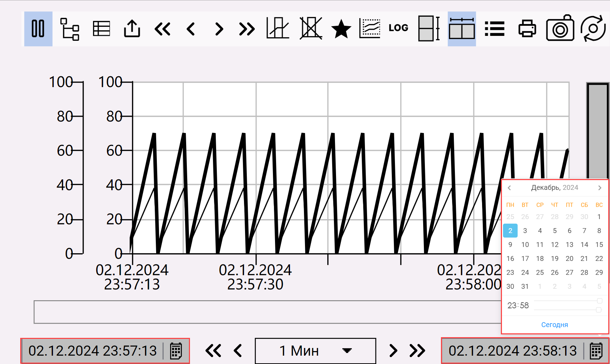Viewport: 610px width, 364px height.
Task: Pick December 25 in the calendar
Action: tap(540, 272)
